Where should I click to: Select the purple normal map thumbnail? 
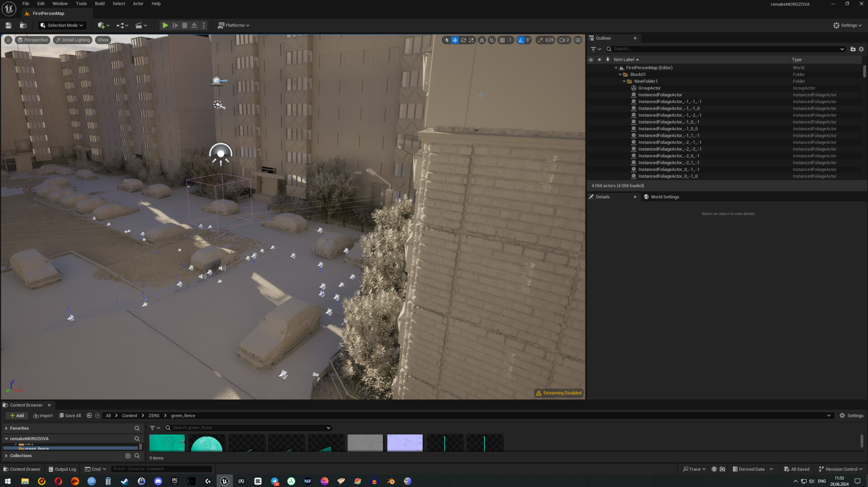pos(405,443)
